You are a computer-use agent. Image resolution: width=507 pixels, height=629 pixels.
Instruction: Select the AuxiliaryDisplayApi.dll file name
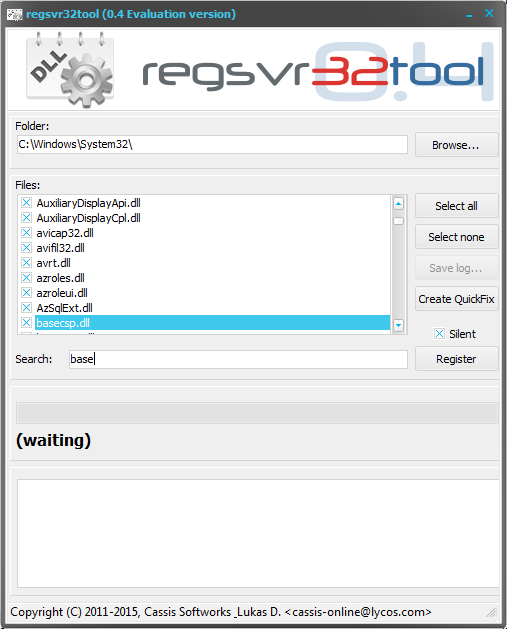coord(89,203)
